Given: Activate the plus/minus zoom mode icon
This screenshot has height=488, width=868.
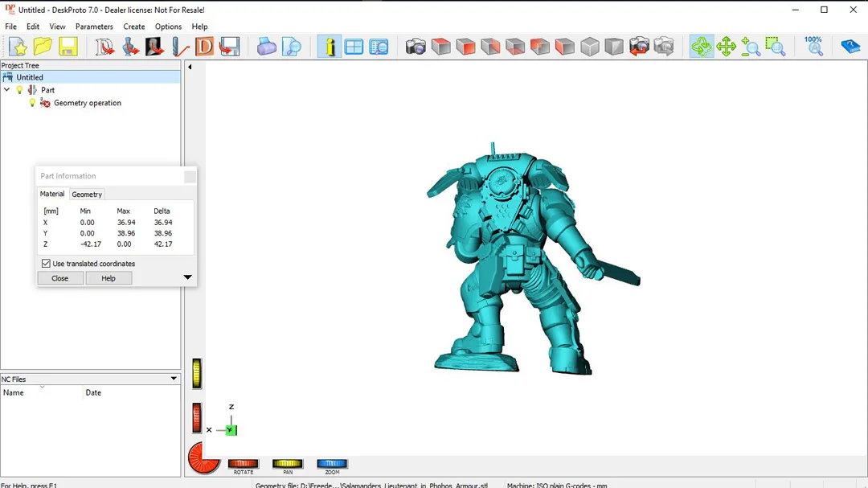Looking at the screenshot, I should pyautogui.click(x=751, y=47).
